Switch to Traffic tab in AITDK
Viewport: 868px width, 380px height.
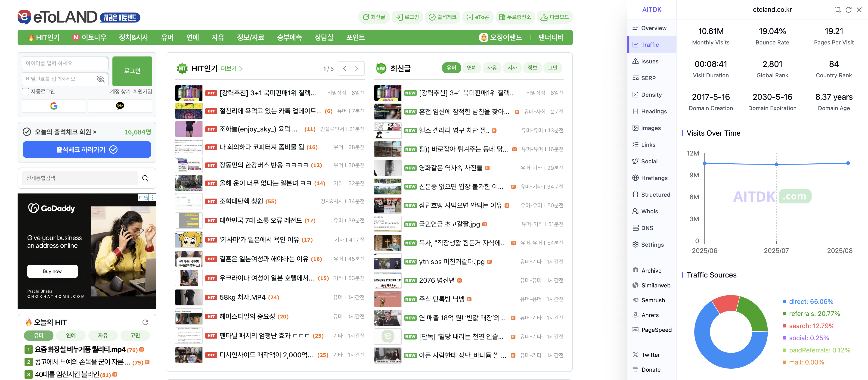click(x=652, y=44)
